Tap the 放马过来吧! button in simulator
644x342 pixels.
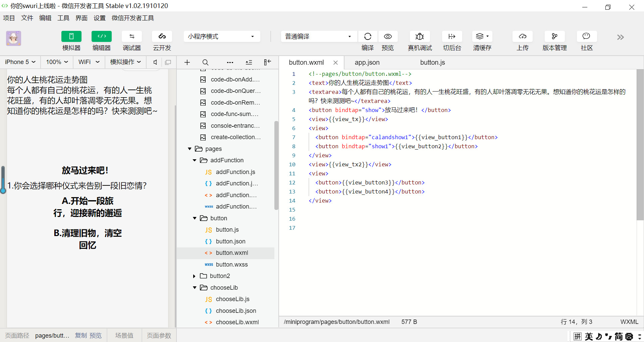[x=85, y=170]
